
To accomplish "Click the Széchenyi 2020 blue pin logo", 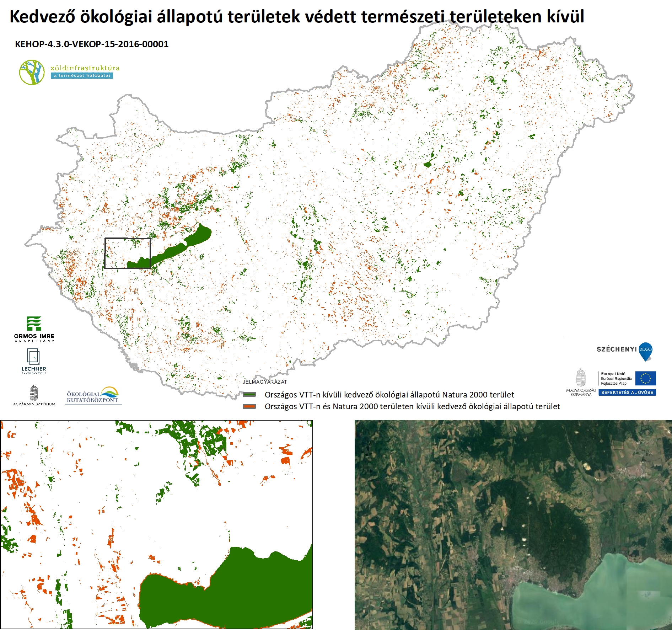I will tap(645, 351).
